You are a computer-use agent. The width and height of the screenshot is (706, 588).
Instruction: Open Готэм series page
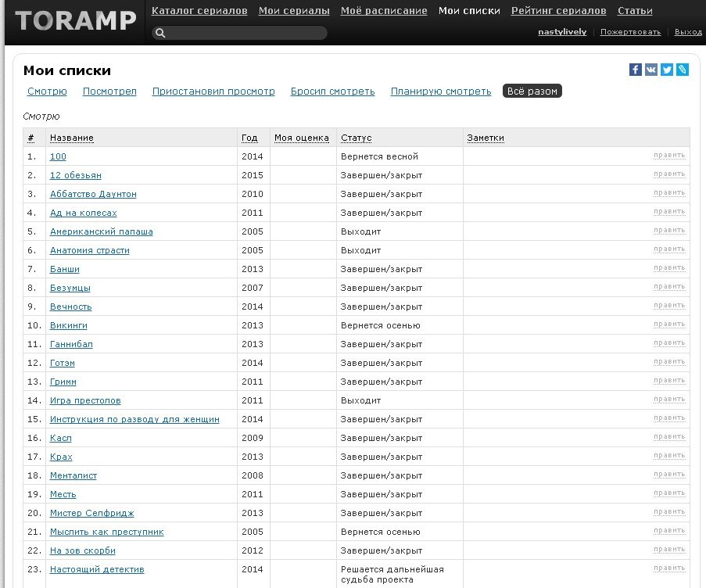click(x=62, y=363)
